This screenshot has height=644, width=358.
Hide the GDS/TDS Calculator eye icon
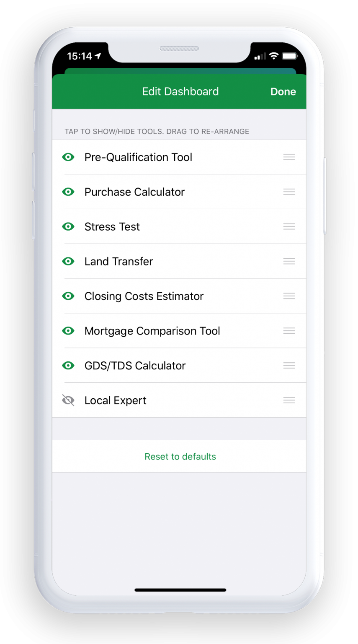pos(68,366)
